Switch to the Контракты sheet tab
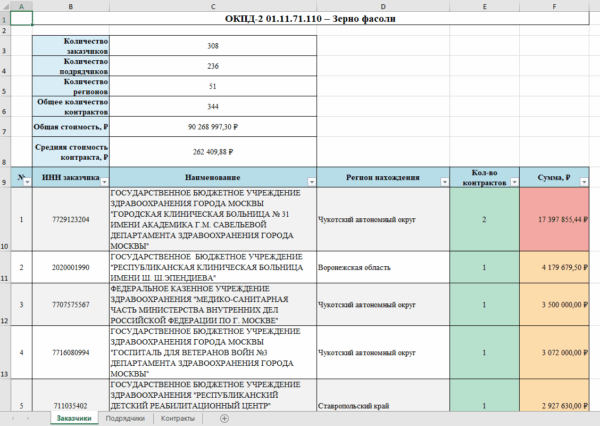Viewport: 600px width, 426px height. coord(178,418)
